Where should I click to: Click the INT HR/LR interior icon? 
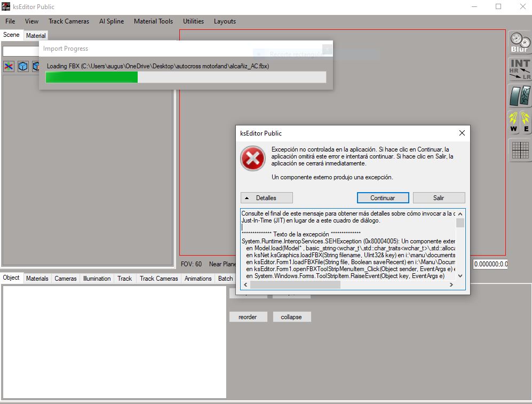(x=520, y=69)
